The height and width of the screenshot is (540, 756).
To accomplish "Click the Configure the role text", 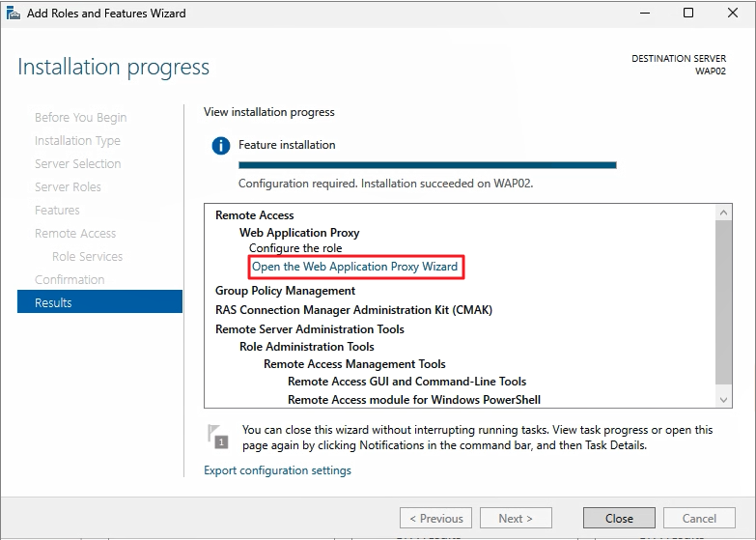I will [x=295, y=248].
